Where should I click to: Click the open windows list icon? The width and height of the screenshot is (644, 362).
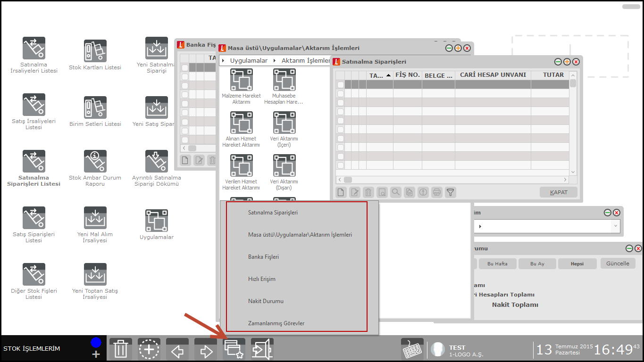click(234, 349)
